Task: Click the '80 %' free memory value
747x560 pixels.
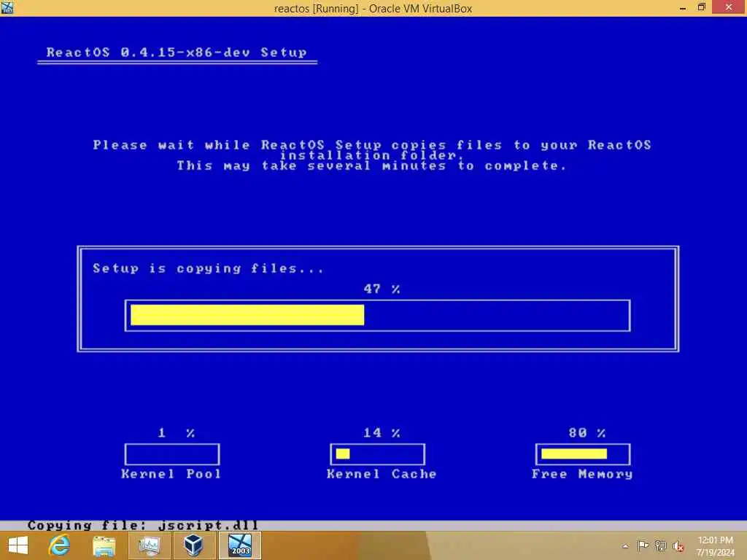Action: pos(587,433)
